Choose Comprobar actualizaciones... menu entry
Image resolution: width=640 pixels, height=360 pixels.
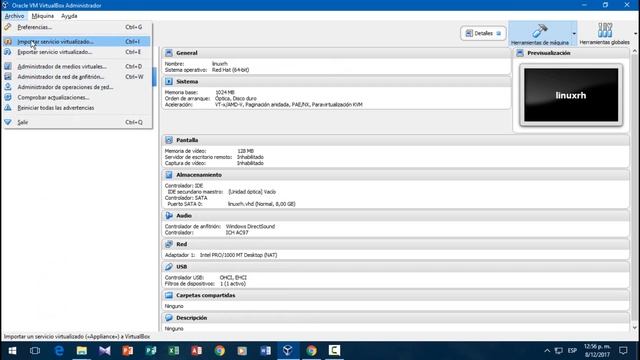pyautogui.click(x=77, y=97)
